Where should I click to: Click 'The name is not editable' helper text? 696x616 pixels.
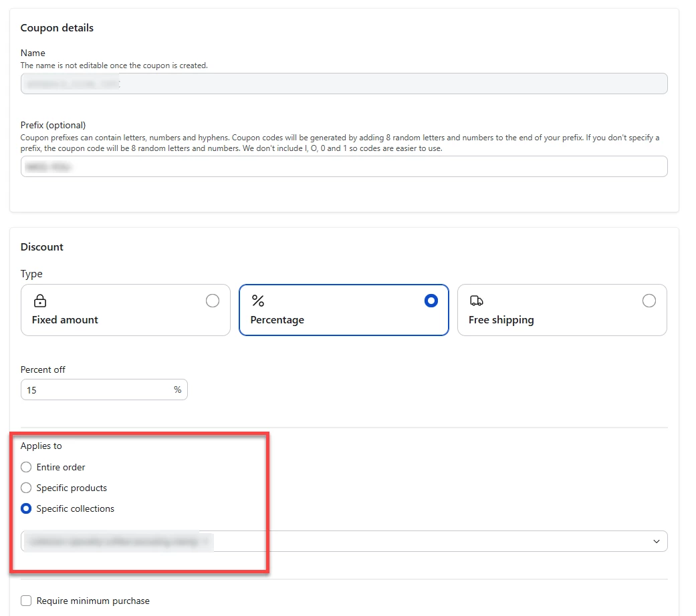[x=114, y=65]
